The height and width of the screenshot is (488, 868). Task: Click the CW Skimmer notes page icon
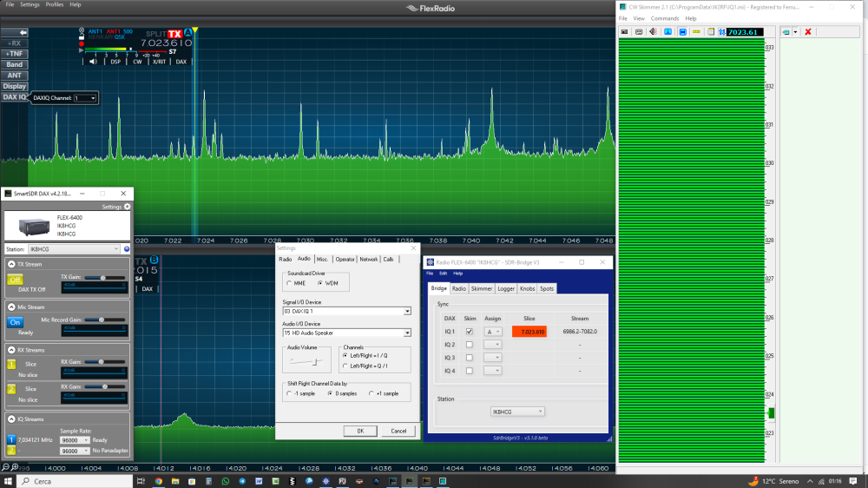[711, 32]
